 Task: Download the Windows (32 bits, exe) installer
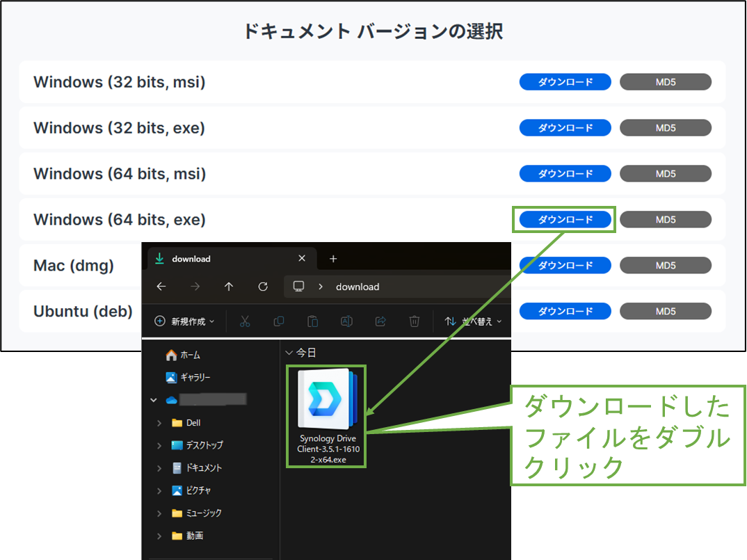565,128
